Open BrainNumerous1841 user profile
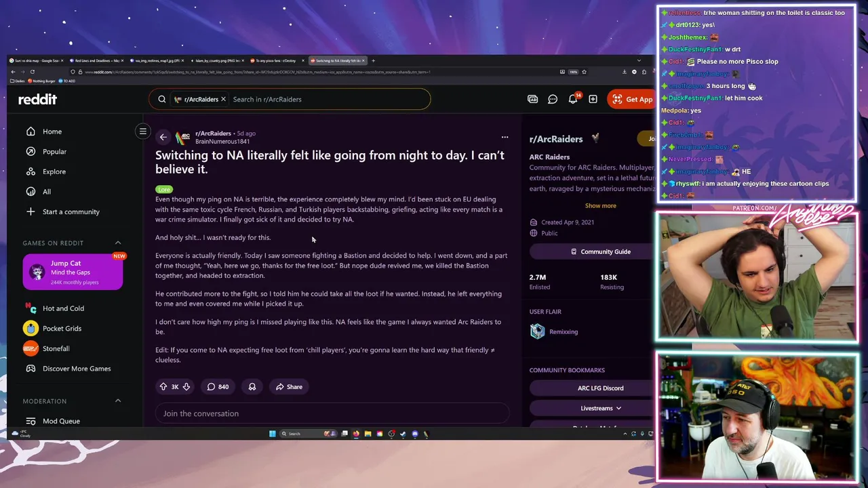This screenshot has width=868, height=488. point(222,141)
